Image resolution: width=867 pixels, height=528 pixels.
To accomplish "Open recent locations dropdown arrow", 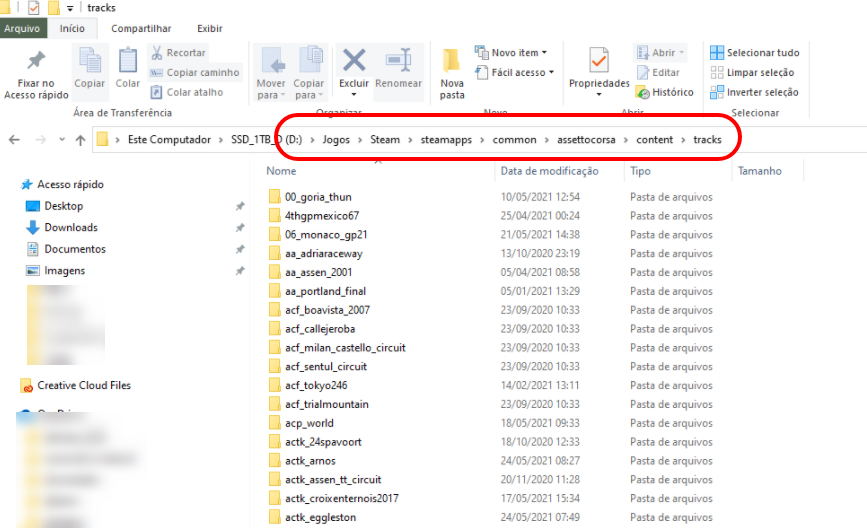I will tap(62, 140).
